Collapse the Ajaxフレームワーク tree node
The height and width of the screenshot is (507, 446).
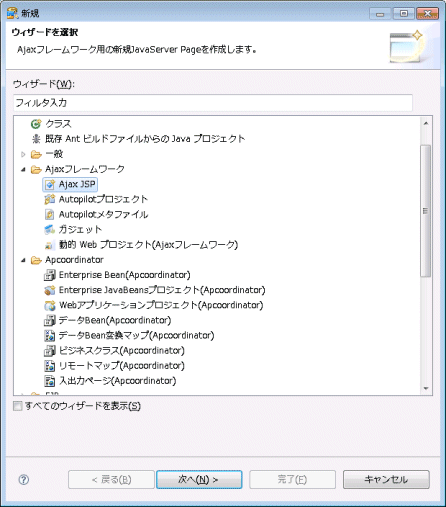click(x=23, y=170)
